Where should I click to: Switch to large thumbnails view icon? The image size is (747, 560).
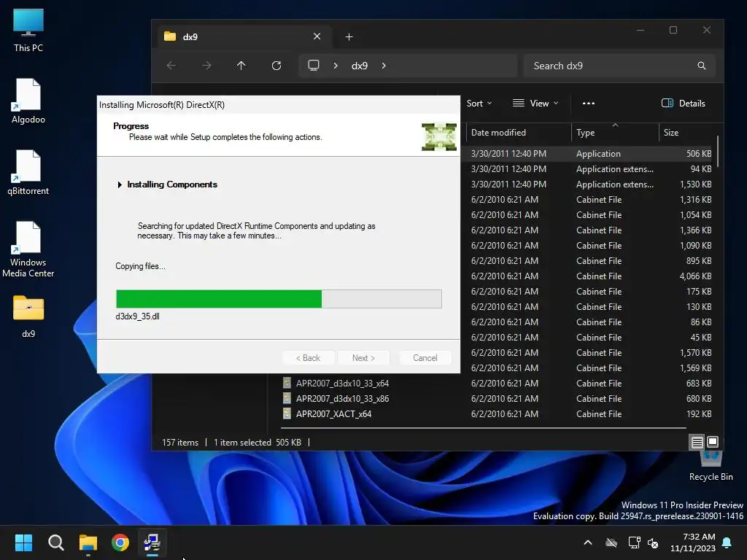point(713,442)
